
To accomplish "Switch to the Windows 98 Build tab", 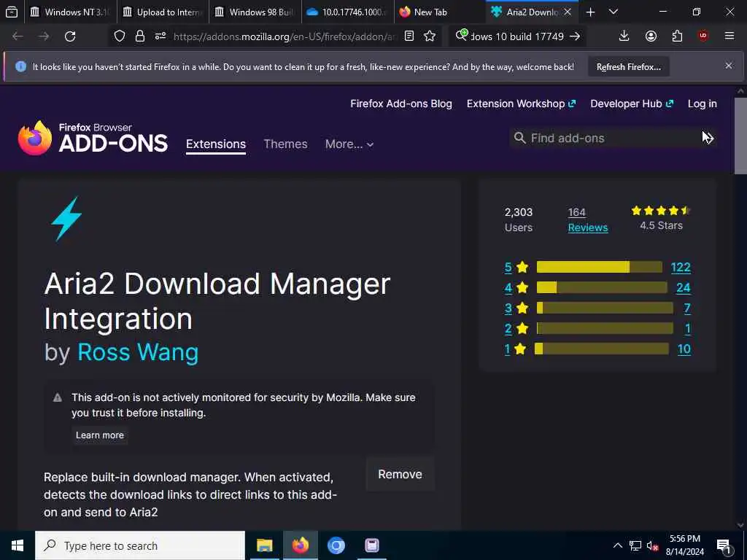I will [255, 12].
